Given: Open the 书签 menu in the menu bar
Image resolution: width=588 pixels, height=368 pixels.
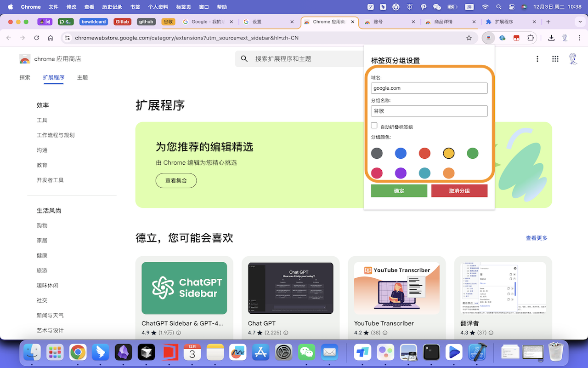Looking at the screenshot, I should click(135, 7).
